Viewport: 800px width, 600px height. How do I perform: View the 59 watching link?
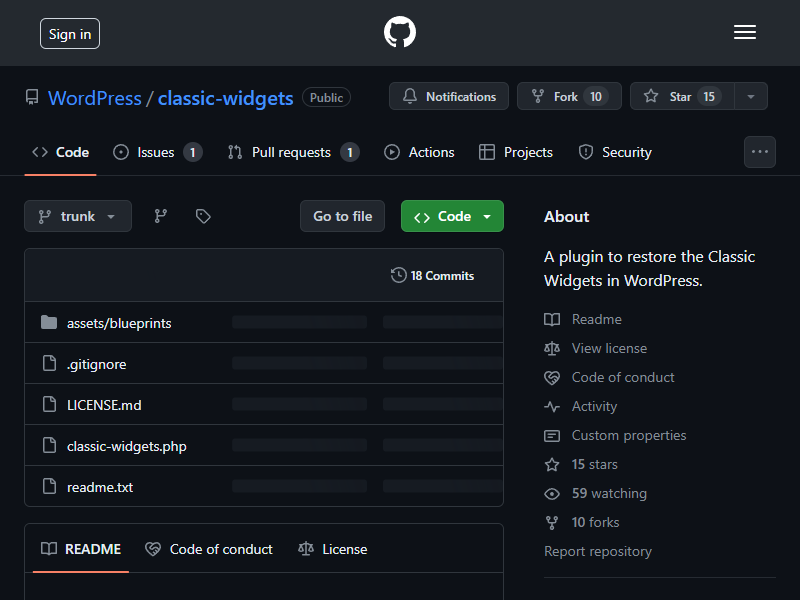tap(609, 494)
